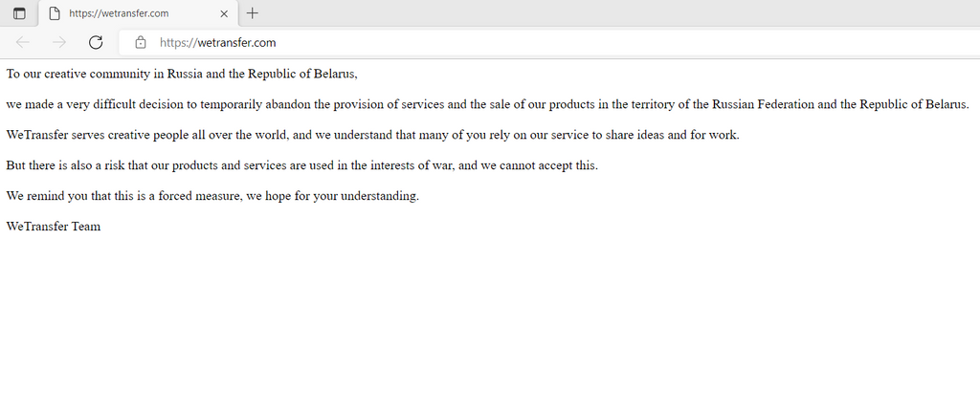Click the 'we made a very difficult decision' paragraph
980x414 pixels.
(x=487, y=104)
